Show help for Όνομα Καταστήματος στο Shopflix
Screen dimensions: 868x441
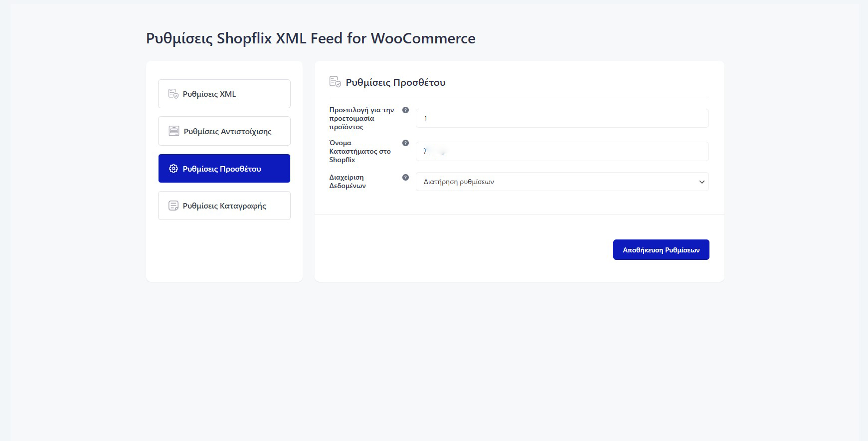click(x=405, y=143)
